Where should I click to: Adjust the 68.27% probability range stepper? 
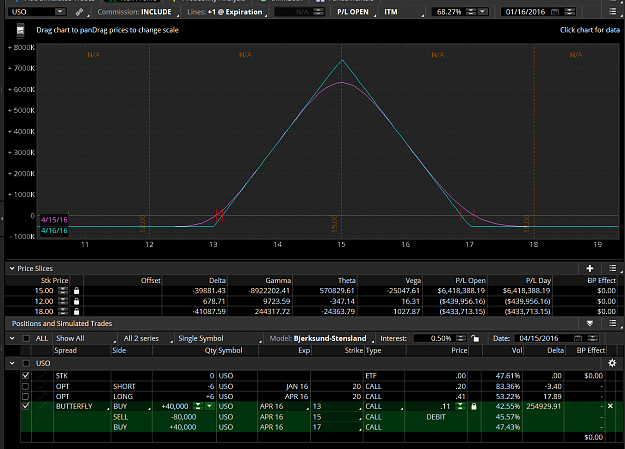(471, 12)
